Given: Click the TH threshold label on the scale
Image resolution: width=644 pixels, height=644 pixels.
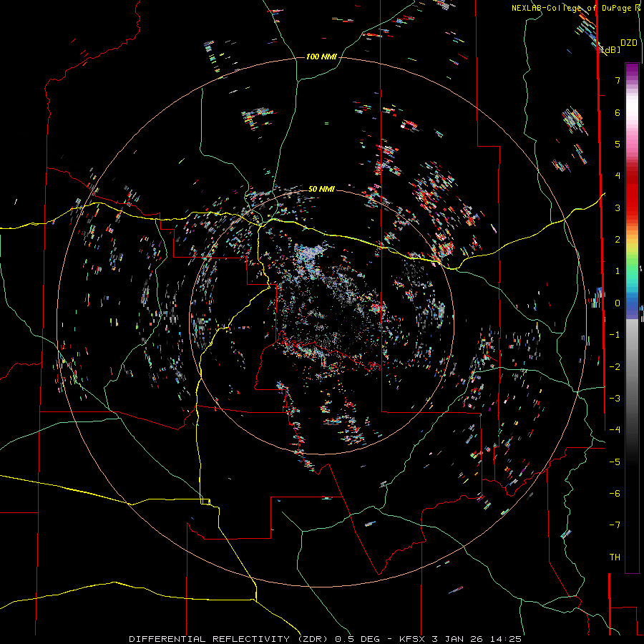Looking at the screenshot, I should [x=615, y=557].
